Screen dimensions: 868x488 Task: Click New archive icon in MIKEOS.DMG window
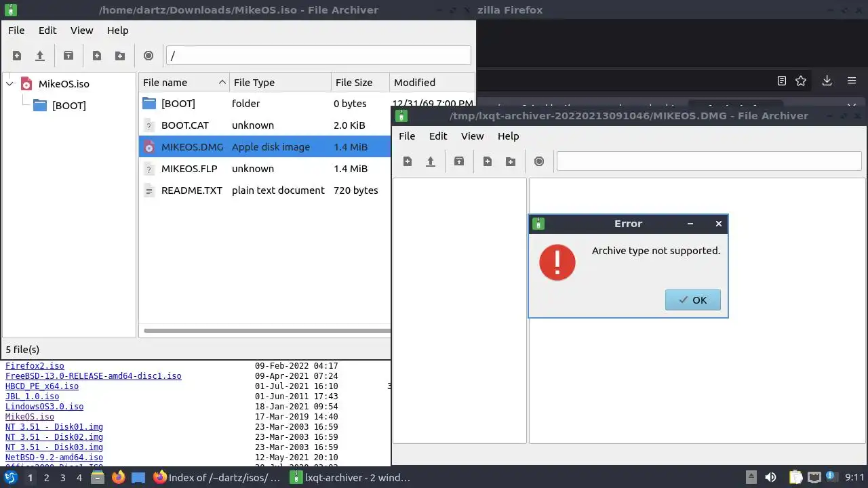pyautogui.click(x=408, y=161)
